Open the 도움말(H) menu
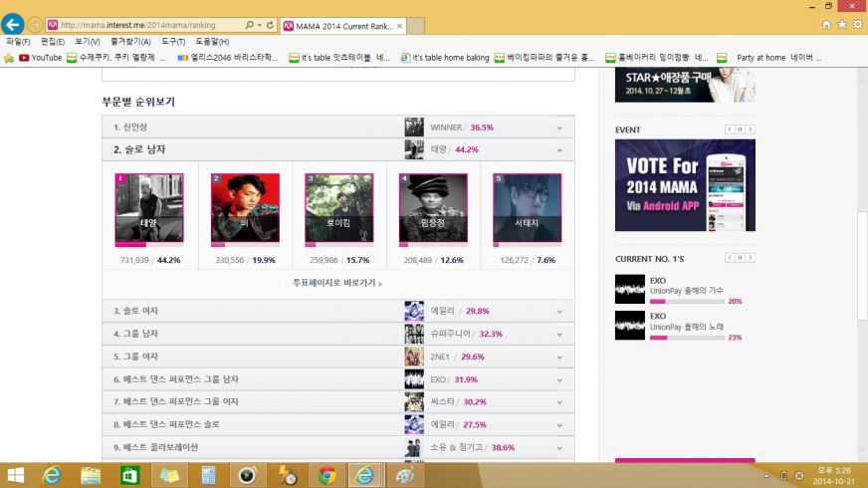This screenshot has height=488, width=868. pos(212,42)
